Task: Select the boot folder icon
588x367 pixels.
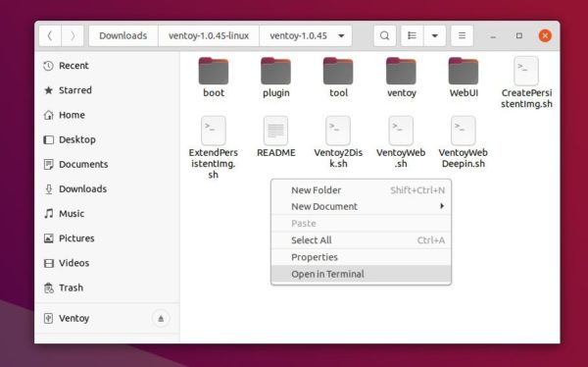Action: pos(214,71)
